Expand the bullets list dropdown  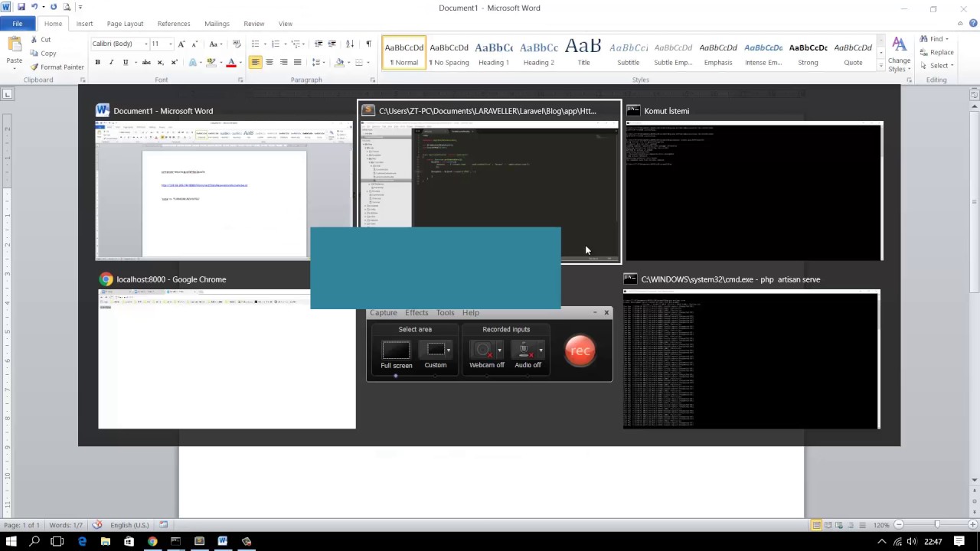pyautogui.click(x=264, y=44)
